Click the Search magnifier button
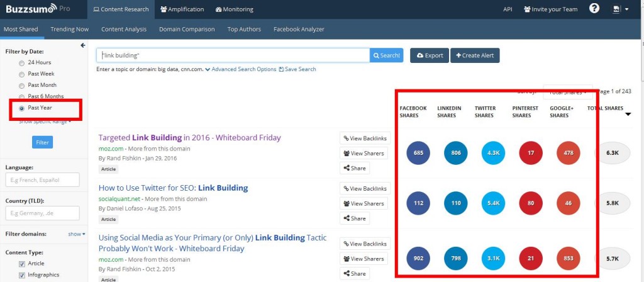This screenshot has width=644, height=282. pyautogui.click(x=386, y=55)
